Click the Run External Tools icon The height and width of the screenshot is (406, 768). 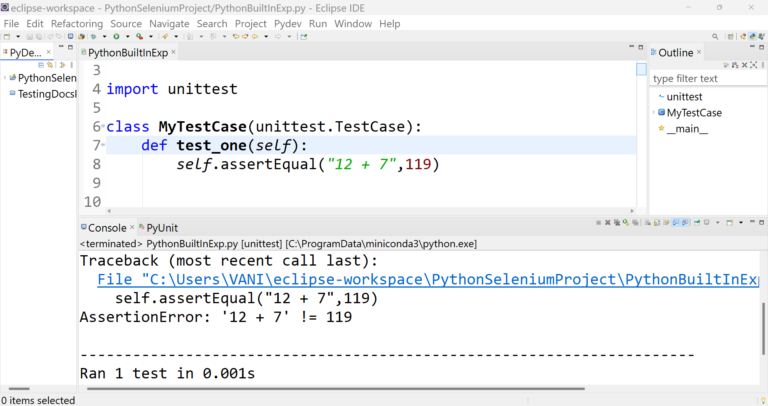140,36
